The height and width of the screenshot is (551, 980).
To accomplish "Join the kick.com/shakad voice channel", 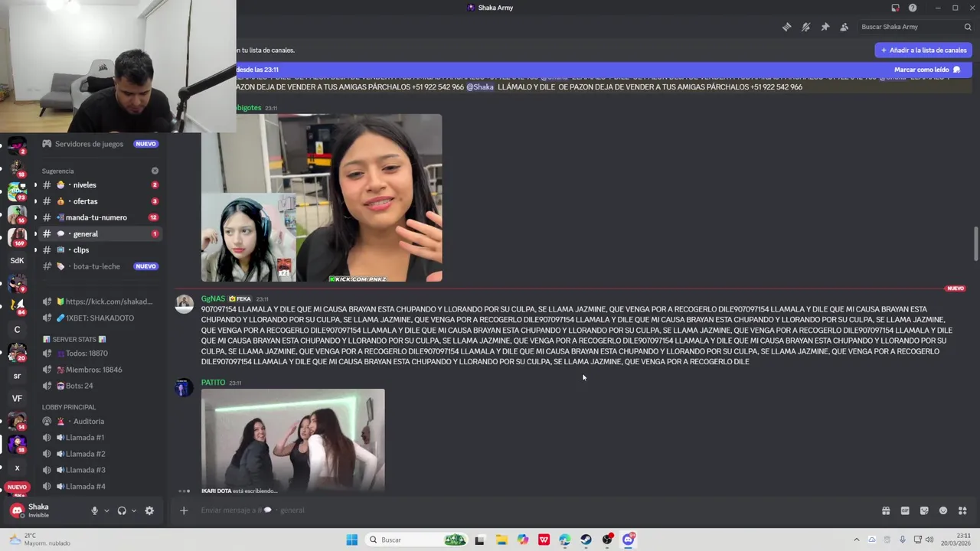I will click(x=99, y=302).
